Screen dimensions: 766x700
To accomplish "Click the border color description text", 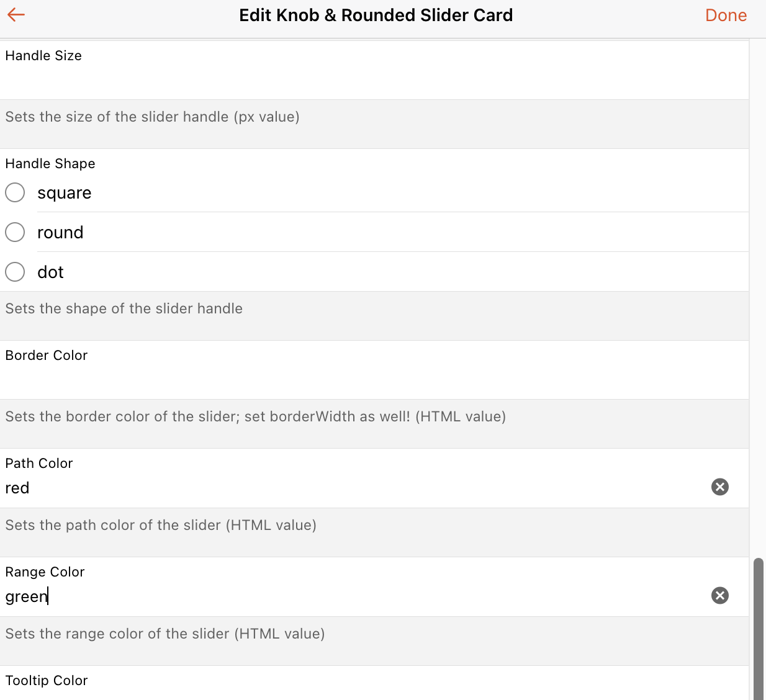I will pos(255,416).
